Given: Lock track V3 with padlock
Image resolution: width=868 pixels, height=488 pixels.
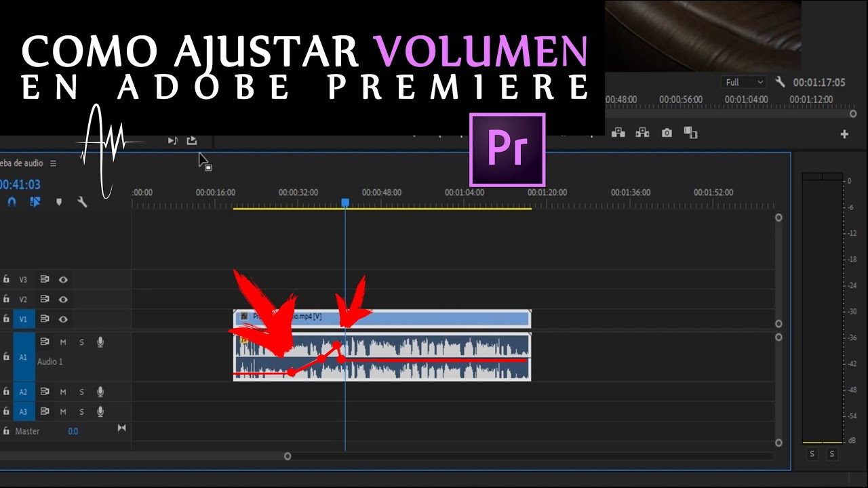Looking at the screenshot, I should pyautogui.click(x=6, y=279).
